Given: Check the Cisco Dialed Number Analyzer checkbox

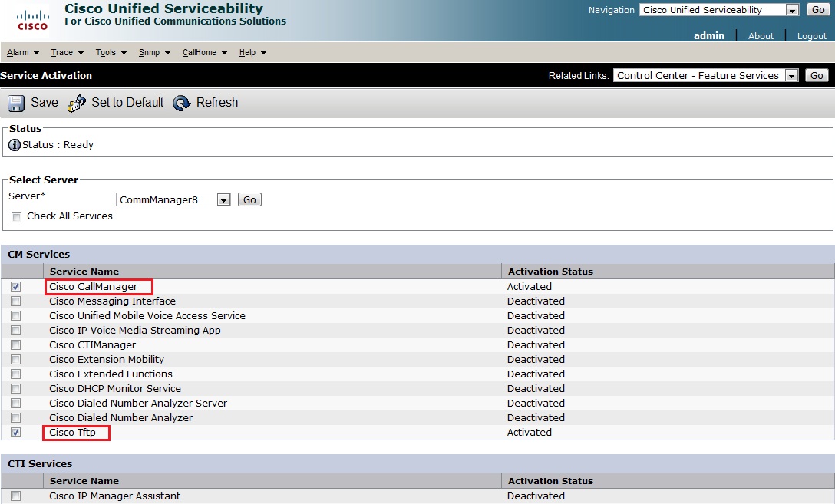Looking at the screenshot, I should click(16, 418).
